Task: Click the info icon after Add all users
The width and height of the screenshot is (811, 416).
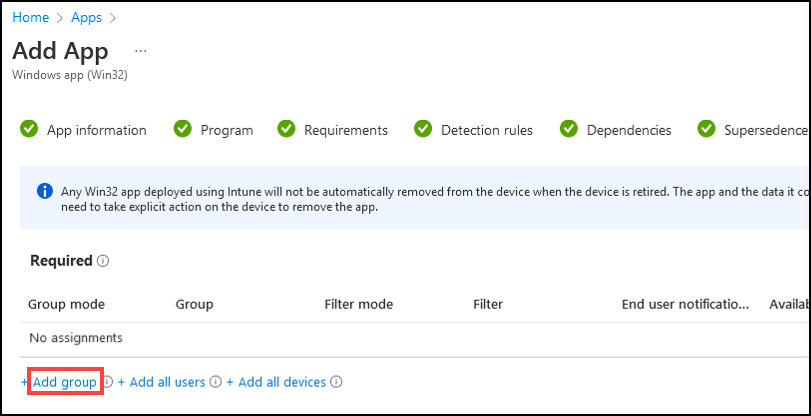Action: point(216,382)
